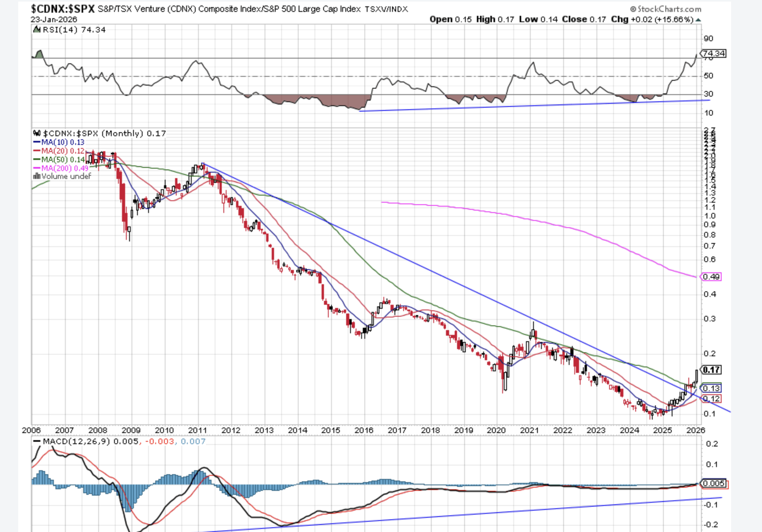Click the candlestick icon beside $CDNX:$SPX (Monthly)
This screenshot has width=762, height=532.
point(37,133)
